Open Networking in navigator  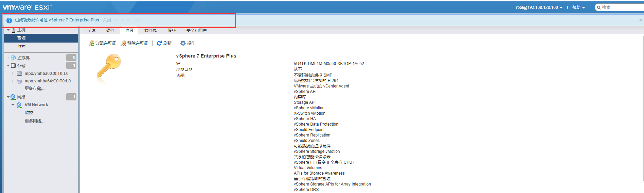tap(21, 97)
